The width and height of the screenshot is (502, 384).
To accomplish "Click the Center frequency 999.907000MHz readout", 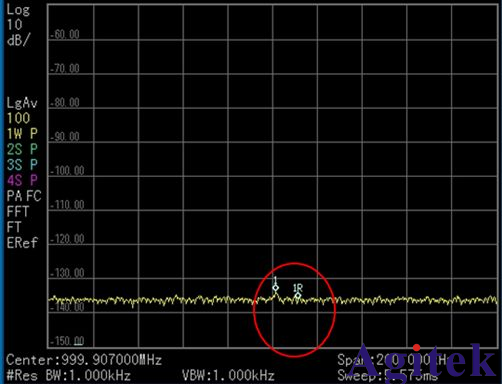I will point(84,360).
